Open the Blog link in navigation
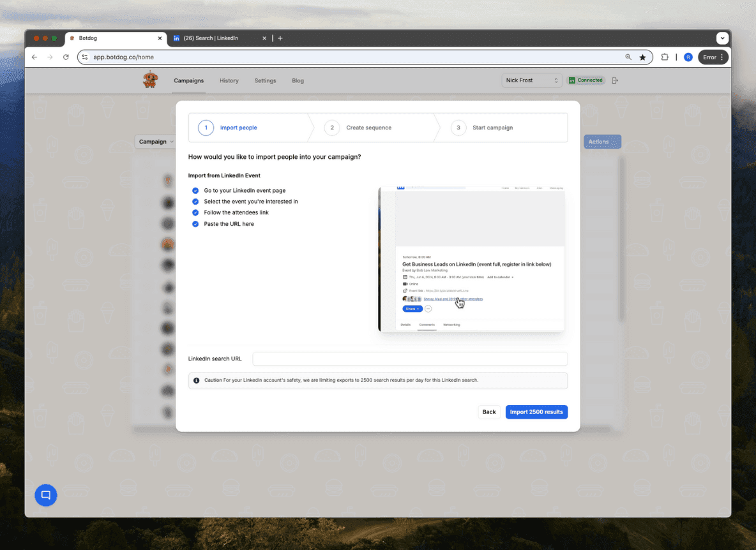This screenshot has height=550, width=756. tap(298, 80)
